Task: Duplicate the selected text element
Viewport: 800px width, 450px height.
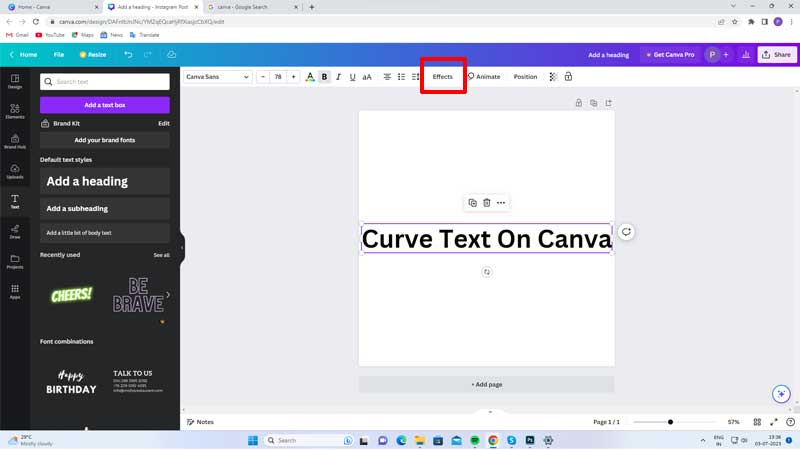Action: 472,203
